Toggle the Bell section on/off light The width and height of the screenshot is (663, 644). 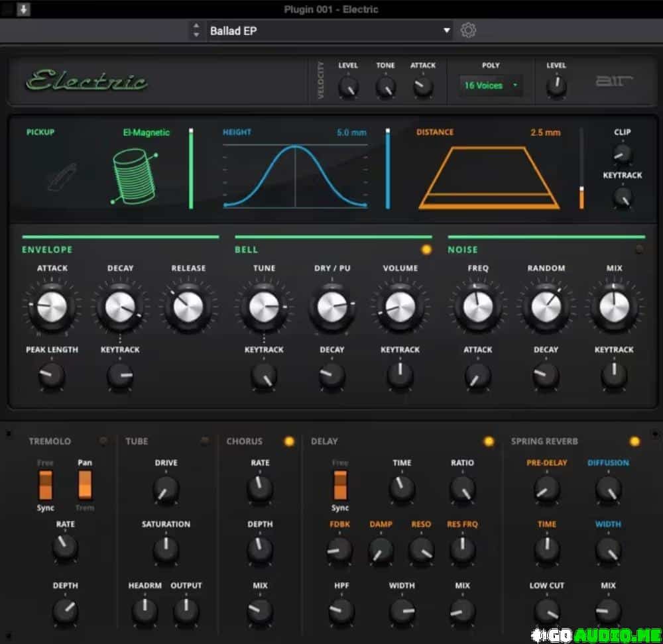(426, 250)
